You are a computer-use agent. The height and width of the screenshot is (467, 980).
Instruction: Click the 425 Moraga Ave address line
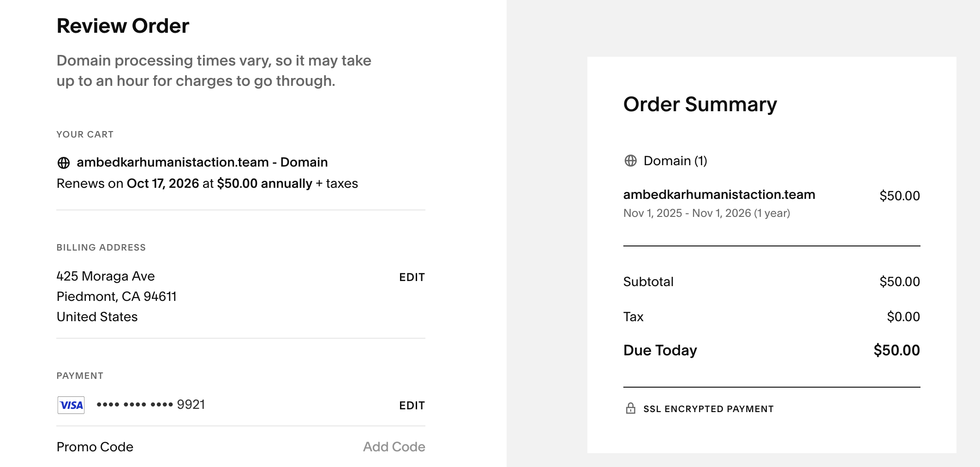(106, 276)
